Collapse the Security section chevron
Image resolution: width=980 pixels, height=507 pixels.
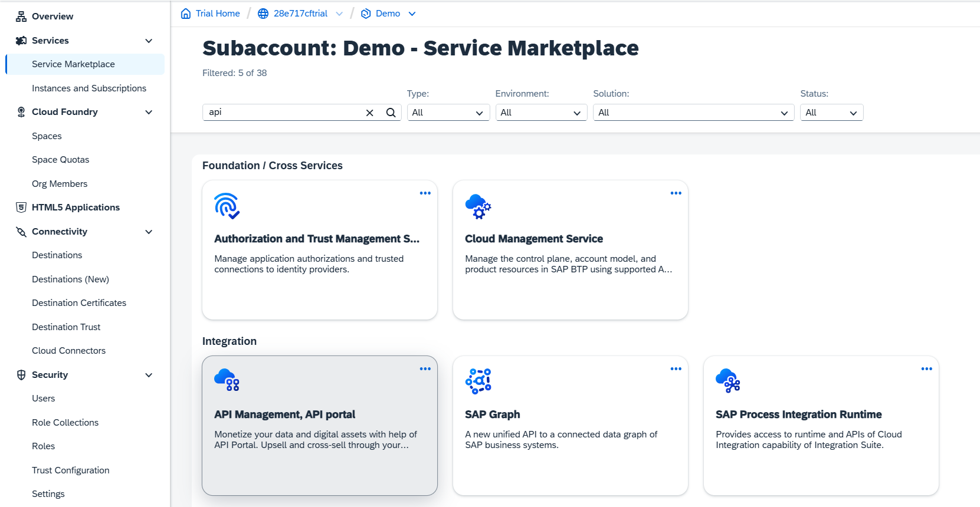[x=149, y=375]
